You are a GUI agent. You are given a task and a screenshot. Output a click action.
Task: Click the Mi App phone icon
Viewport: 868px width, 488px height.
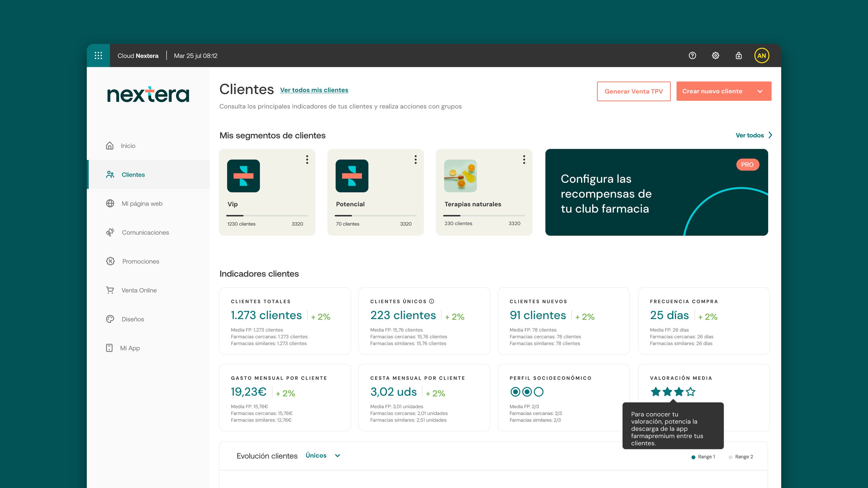pos(109,348)
